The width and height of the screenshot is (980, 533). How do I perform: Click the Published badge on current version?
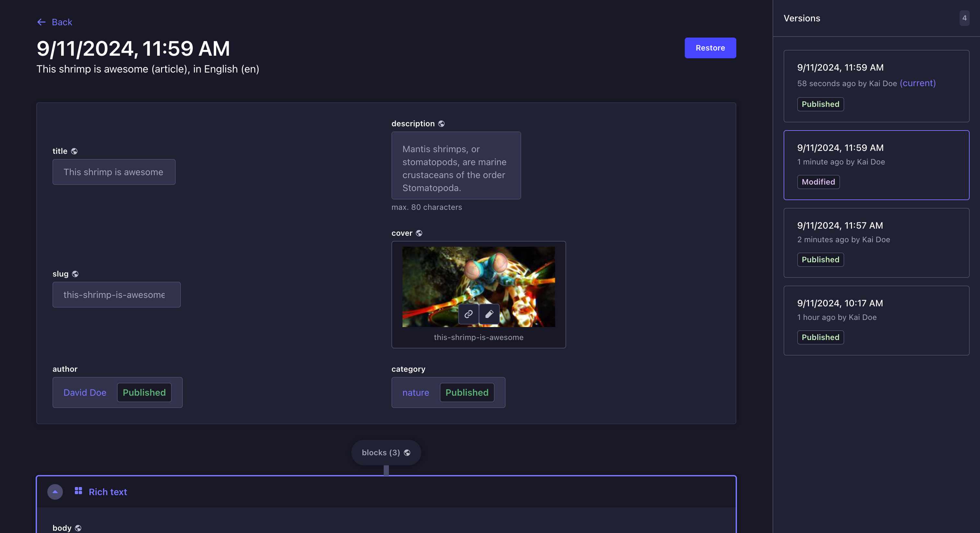[820, 104]
